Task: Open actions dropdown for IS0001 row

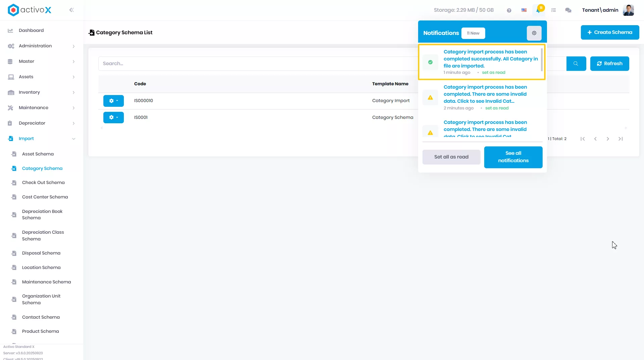Action: pyautogui.click(x=113, y=118)
